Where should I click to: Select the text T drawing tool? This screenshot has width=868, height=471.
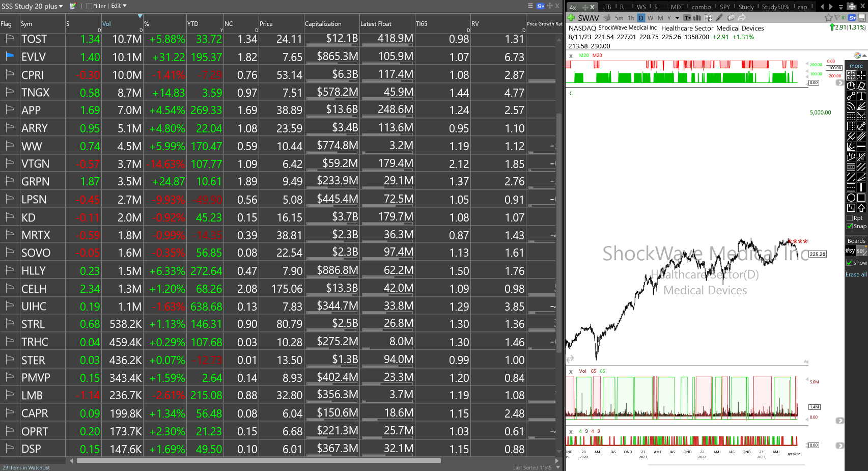coord(861,96)
